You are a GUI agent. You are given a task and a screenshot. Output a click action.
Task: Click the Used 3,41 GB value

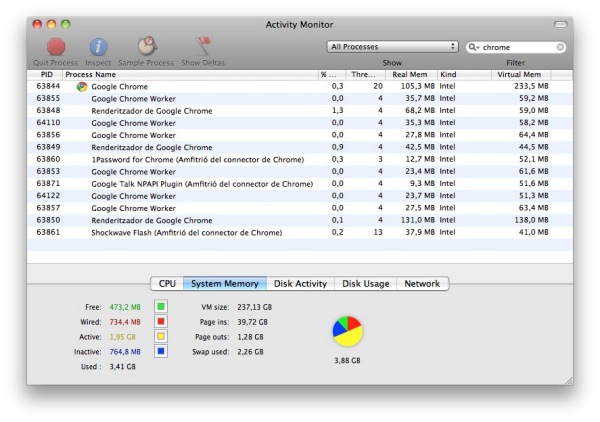coord(122,367)
